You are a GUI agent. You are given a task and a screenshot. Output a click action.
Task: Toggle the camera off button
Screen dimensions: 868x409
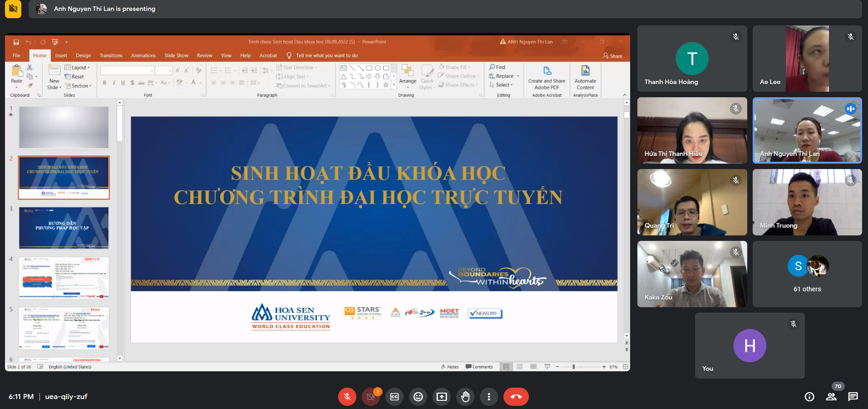(x=370, y=397)
